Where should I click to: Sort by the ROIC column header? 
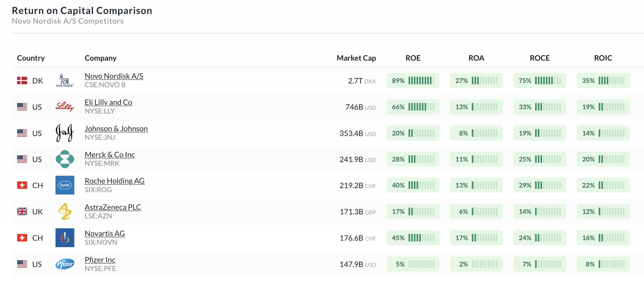click(x=603, y=58)
